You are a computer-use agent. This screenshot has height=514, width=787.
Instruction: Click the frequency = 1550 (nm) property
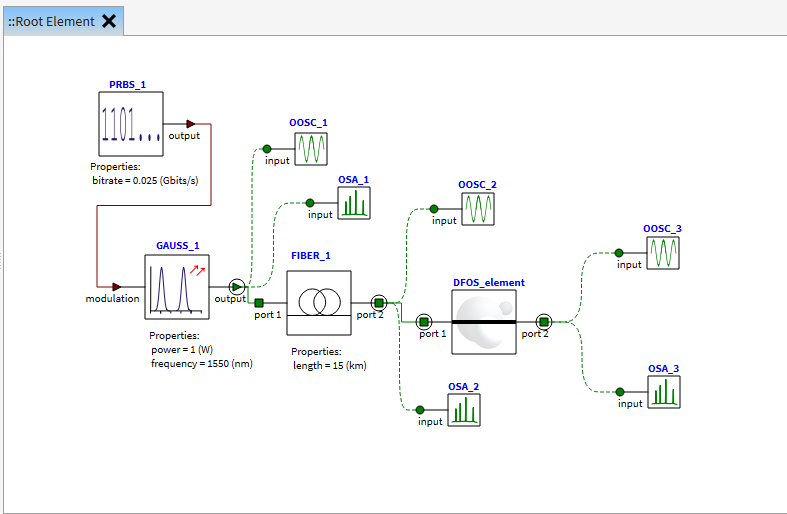(x=202, y=363)
